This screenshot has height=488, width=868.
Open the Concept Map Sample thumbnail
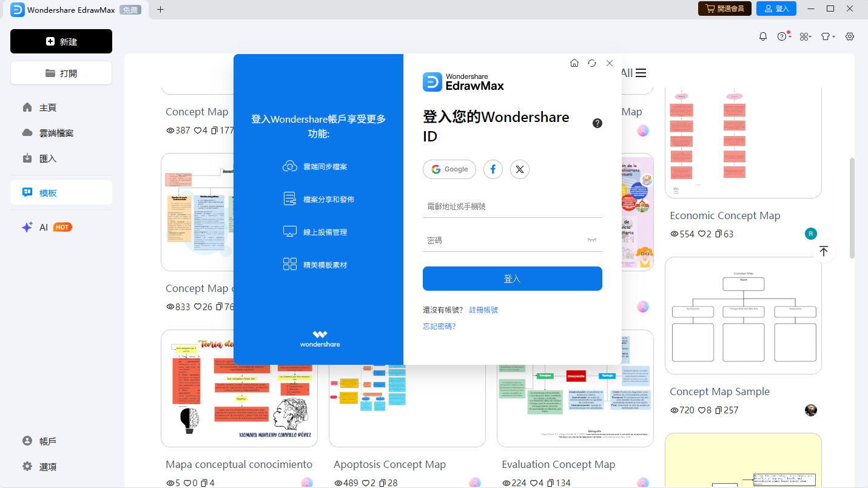click(743, 315)
